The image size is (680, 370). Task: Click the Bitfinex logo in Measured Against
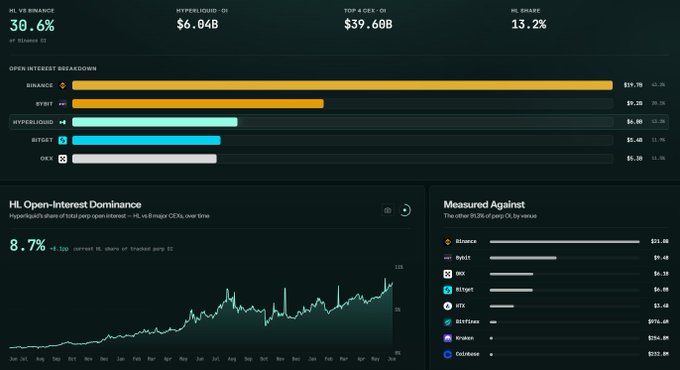(x=448, y=322)
